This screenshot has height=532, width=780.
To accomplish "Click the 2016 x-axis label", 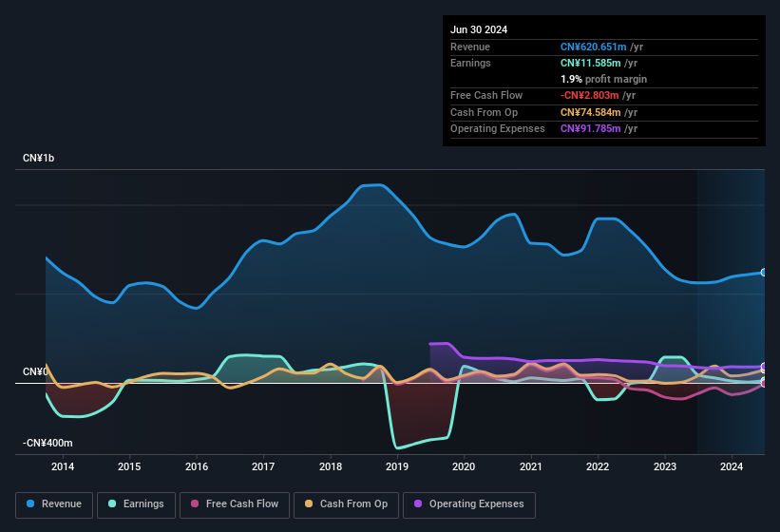I will [197, 466].
